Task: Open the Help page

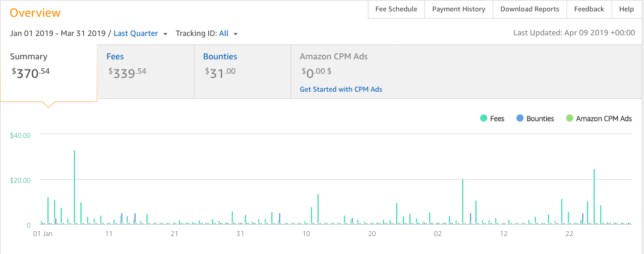Action: click(626, 9)
